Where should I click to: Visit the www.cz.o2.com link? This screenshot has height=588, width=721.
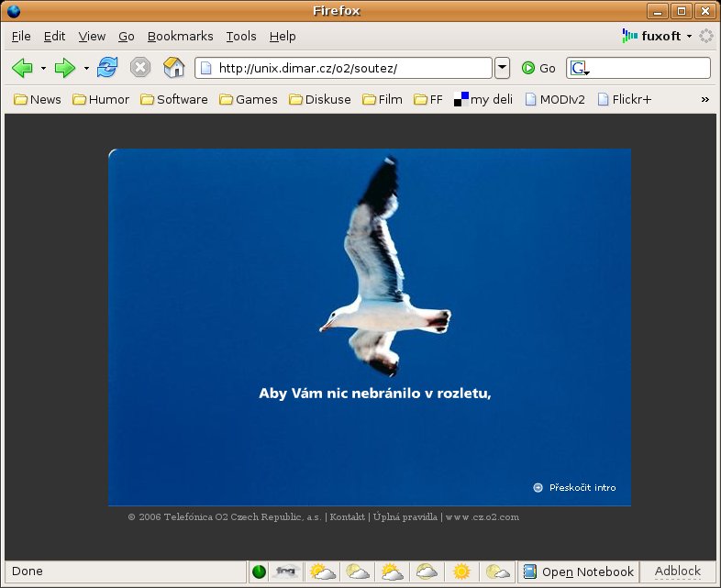pyautogui.click(x=483, y=517)
